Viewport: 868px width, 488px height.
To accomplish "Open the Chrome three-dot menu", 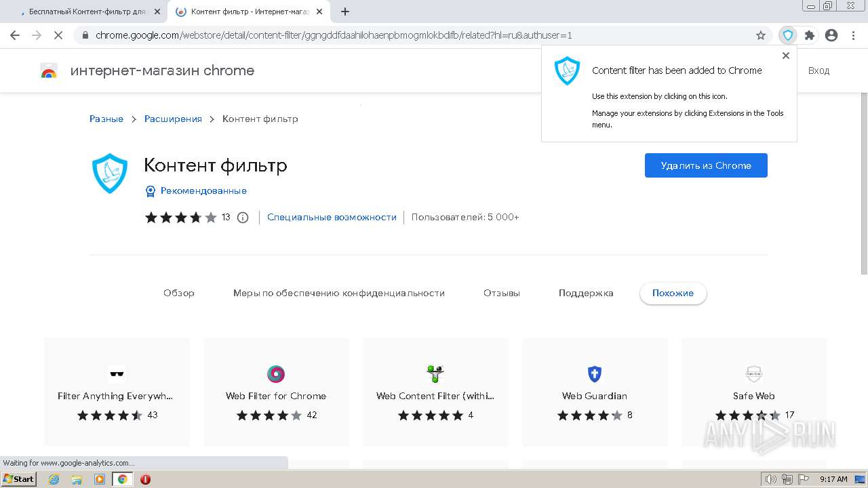I will (852, 35).
